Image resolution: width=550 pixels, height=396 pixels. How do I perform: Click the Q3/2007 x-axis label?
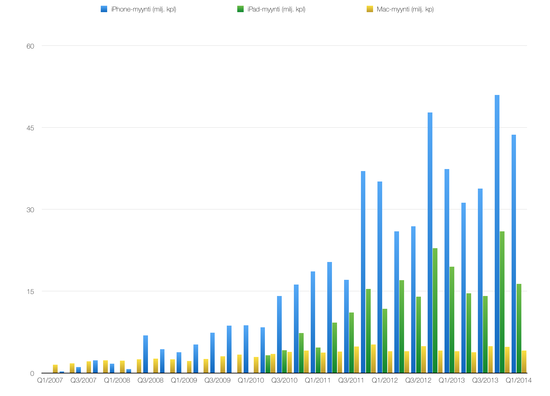[x=83, y=380]
